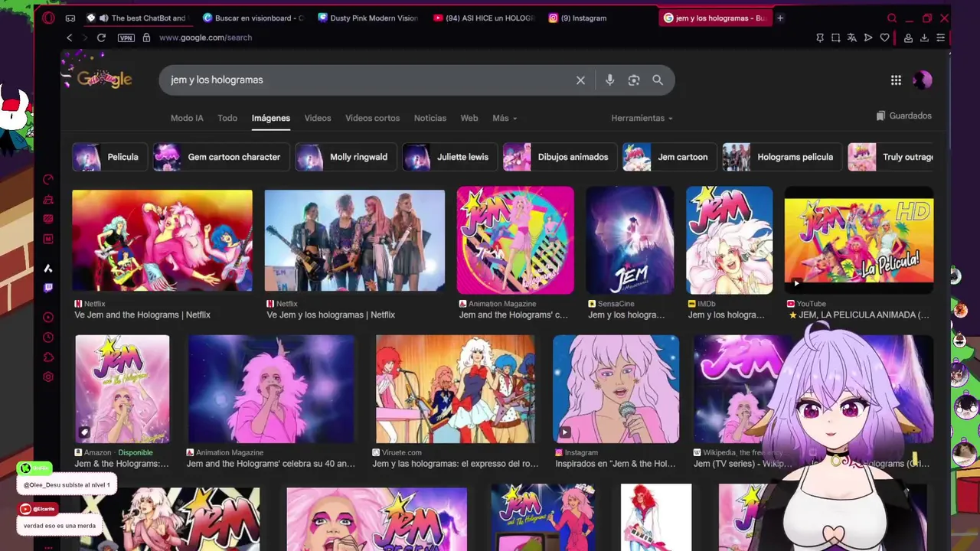The image size is (980, 551).
Task: Toggle the VPN badge in address bar
Action: pos(126,37)
